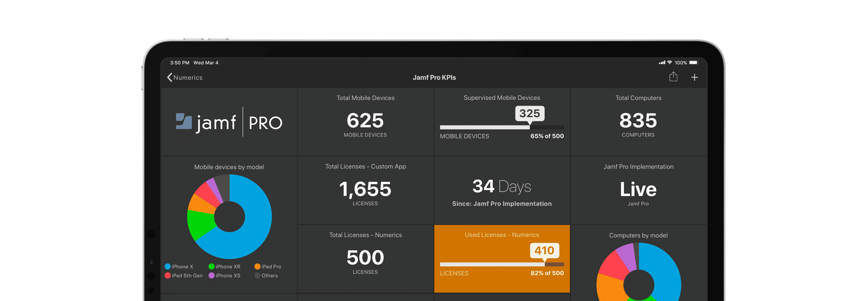Tap the '65% of 500' label

pyautogui.click(x=547, y=136)
